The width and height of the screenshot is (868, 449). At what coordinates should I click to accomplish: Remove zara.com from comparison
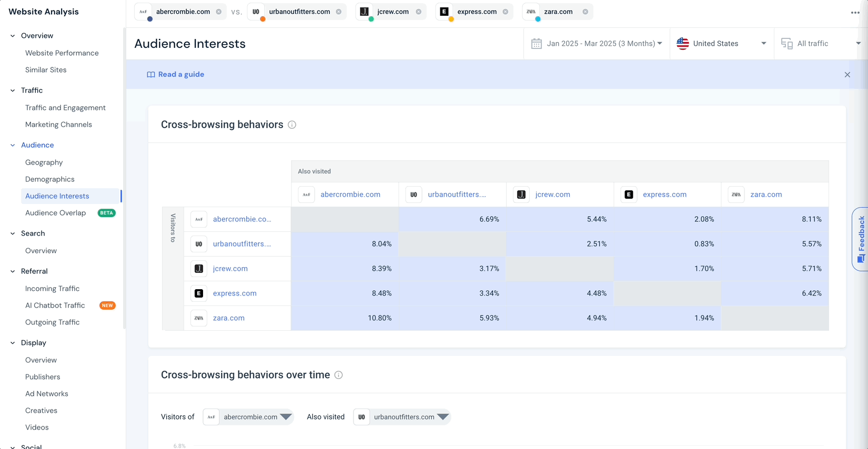pyautogui.click(x=586, y=12)
